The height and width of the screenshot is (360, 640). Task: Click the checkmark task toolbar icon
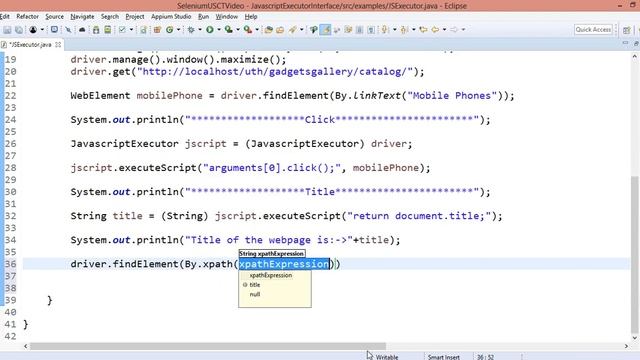122,30
